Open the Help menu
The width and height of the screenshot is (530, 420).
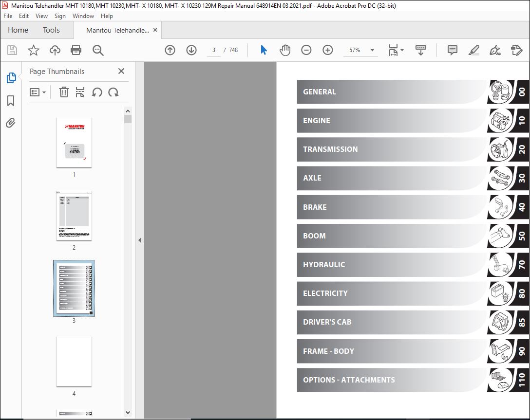(107, 16)
